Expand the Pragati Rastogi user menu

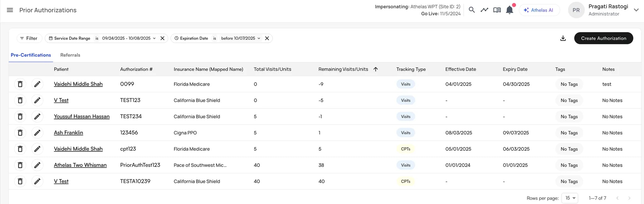636,10
